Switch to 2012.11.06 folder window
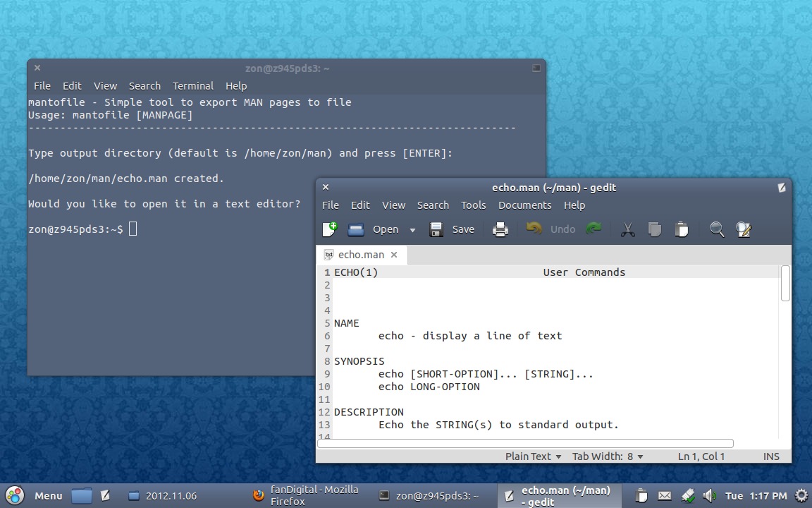The image size is (812, 508). click(x=162, y=496)
